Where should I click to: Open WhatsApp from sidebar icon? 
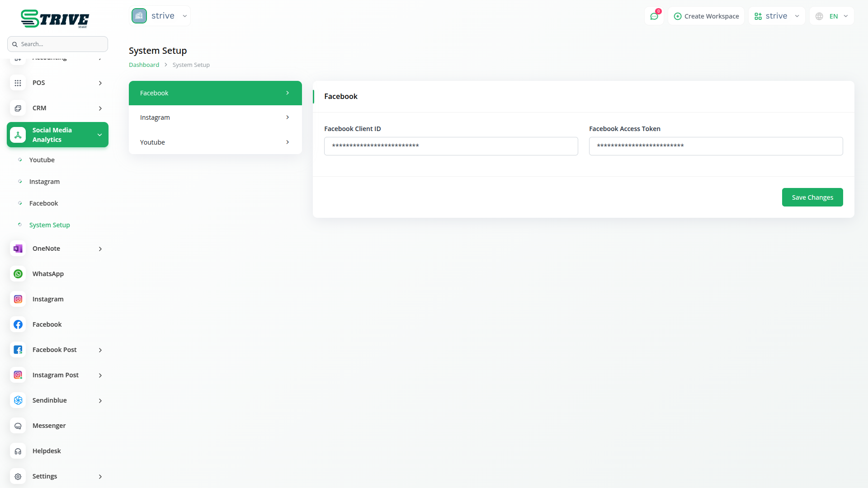click(x=18, y=274)
